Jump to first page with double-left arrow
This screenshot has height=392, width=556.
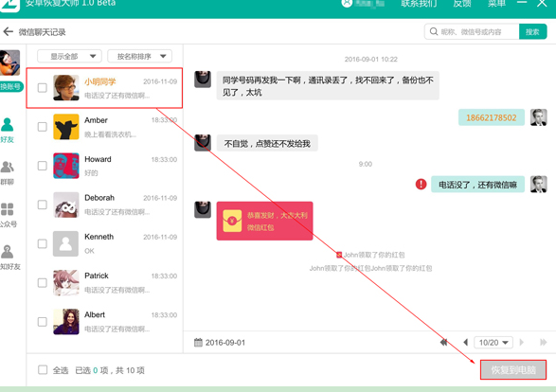pos(443,343)
